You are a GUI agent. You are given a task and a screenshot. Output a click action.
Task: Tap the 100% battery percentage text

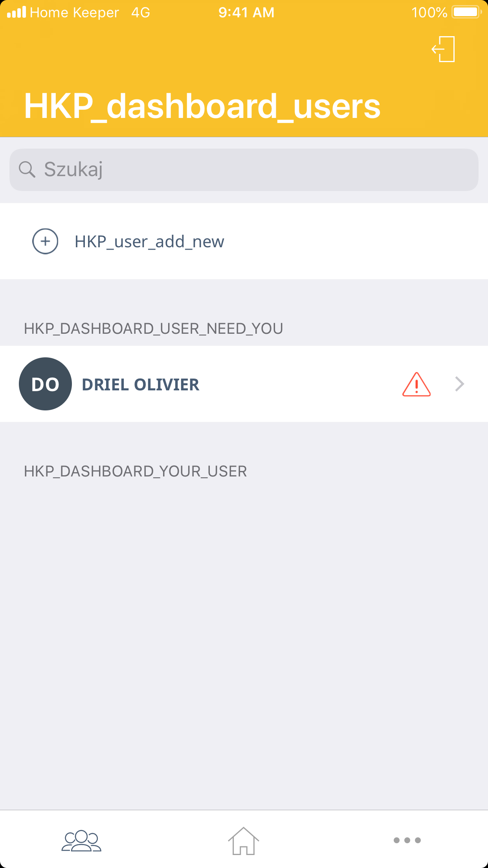pos(429,13)
